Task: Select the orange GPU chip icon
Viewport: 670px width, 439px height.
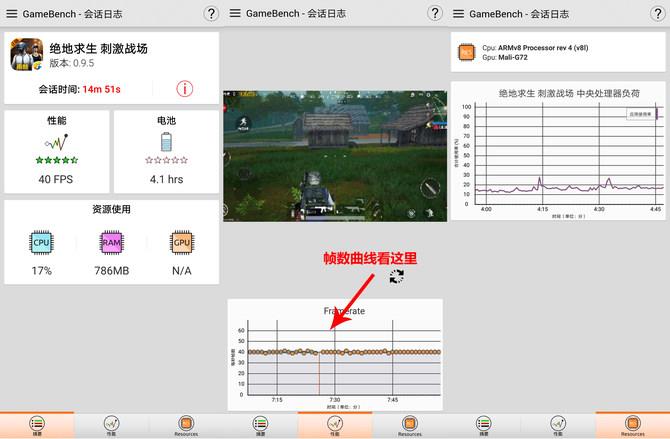Action: [182, 242]
